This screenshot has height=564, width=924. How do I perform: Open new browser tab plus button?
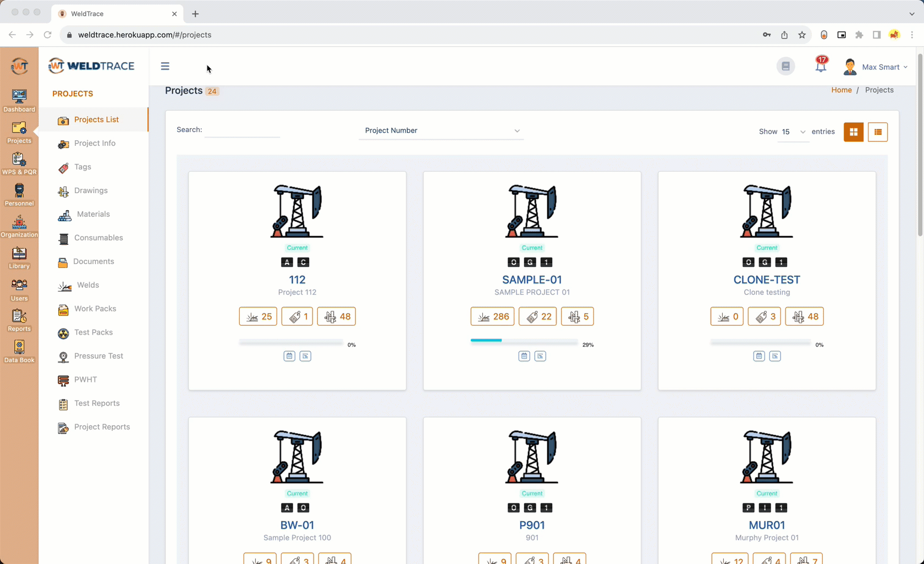click(195, 14)
